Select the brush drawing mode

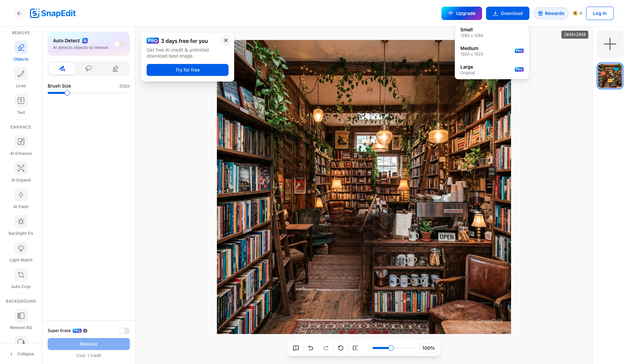tap(62, 69)
